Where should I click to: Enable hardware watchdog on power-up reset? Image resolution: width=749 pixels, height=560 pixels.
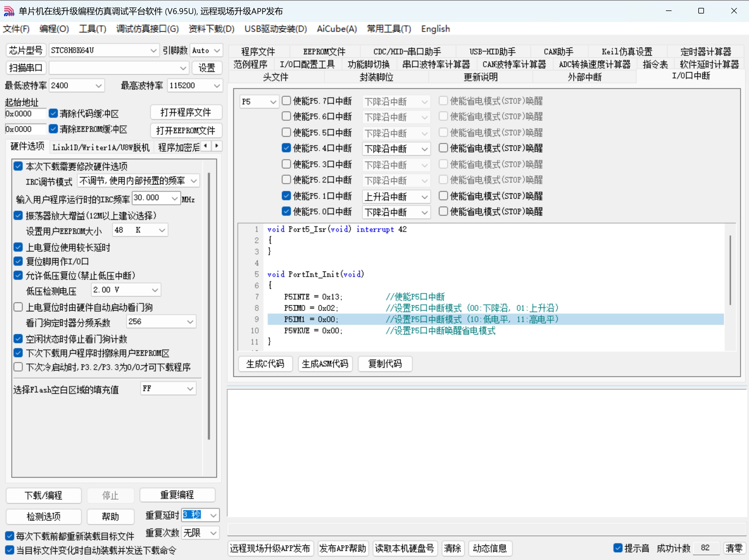(18, 307)
